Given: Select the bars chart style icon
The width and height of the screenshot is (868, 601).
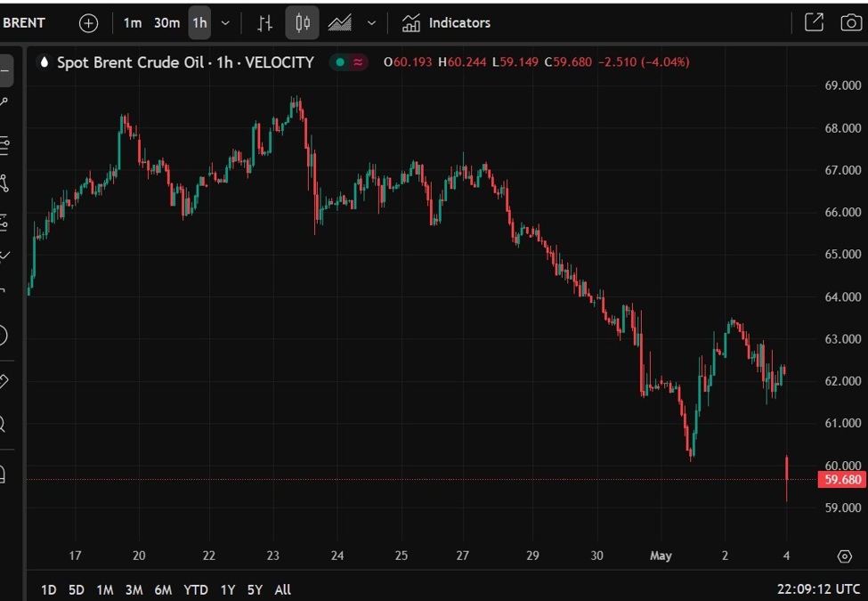Looking at the screenshot, I should (264, 23).
